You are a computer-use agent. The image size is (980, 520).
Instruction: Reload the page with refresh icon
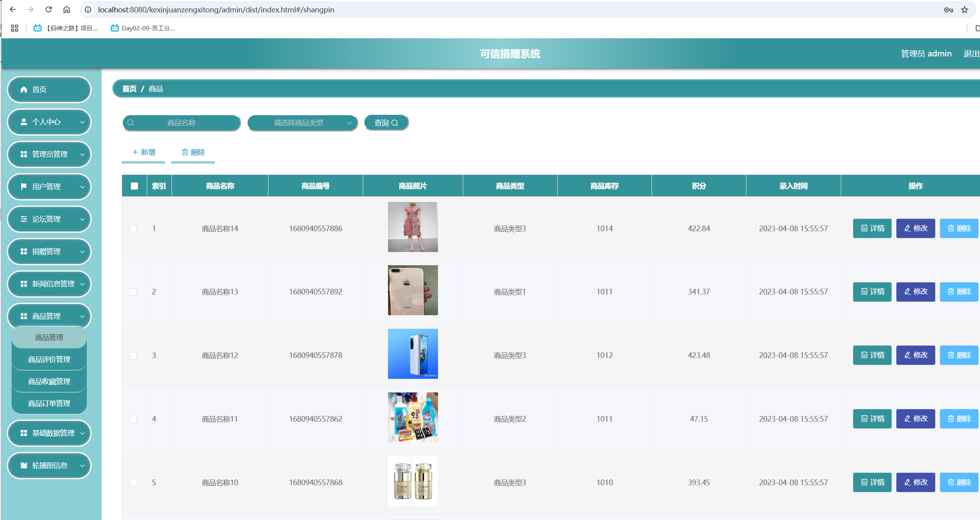point(48,10)
